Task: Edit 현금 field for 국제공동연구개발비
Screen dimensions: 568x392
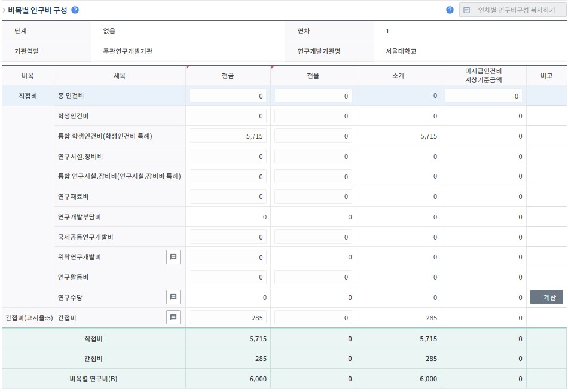Action: pyautogui.click(x=228, y=237)
